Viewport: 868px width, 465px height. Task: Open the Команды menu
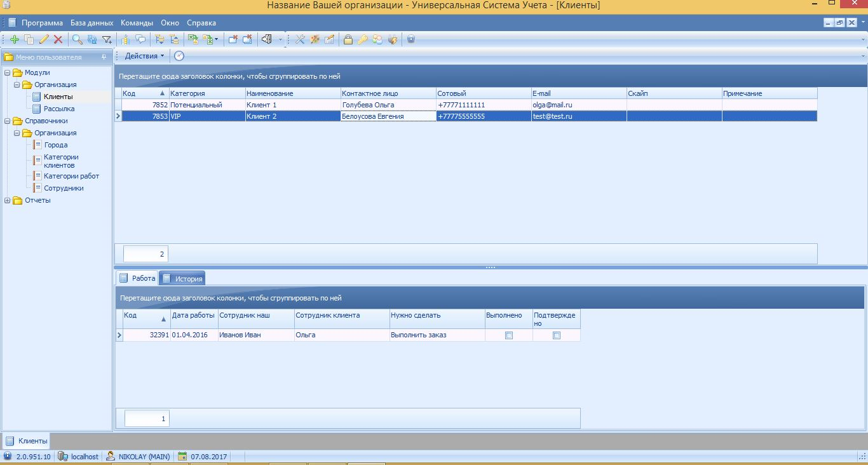tap(137, 23)
